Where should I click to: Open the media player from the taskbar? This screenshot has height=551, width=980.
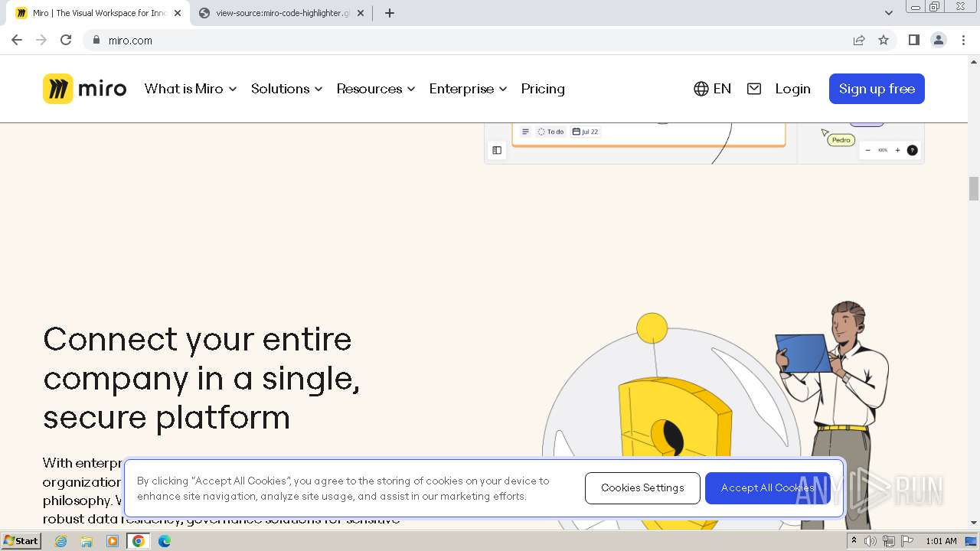[113, 541]
